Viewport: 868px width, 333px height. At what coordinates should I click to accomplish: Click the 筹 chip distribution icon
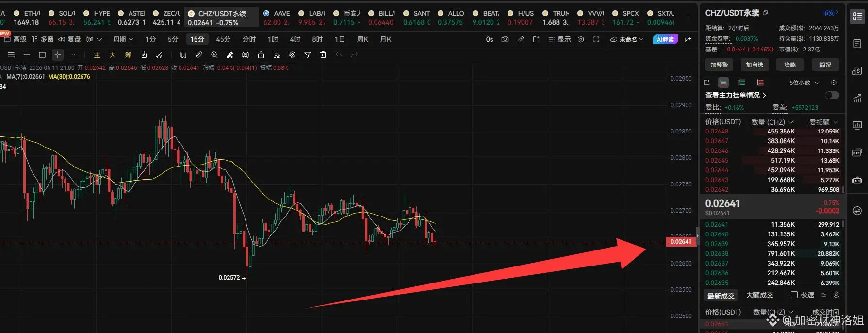pyautogui.click(x=128, y=55)
